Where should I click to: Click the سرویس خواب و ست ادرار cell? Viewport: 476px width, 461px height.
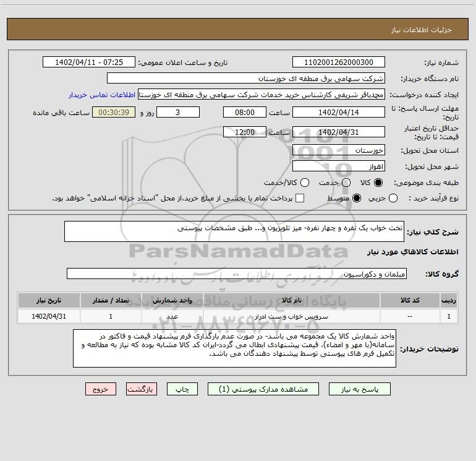291,316
